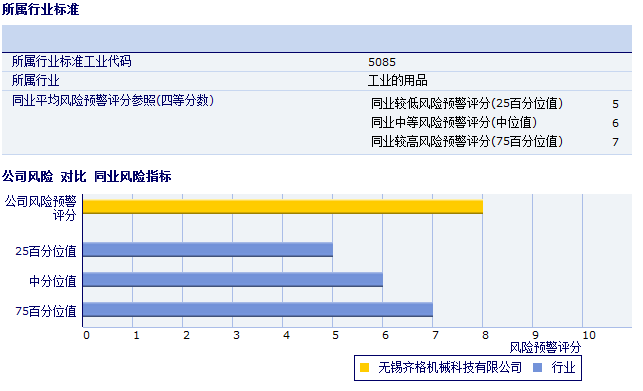Select the yellow 公司风险预警评分 bar
Image resolution: width=643 pixels, height=391 pixels.
[x=283, y=207]
